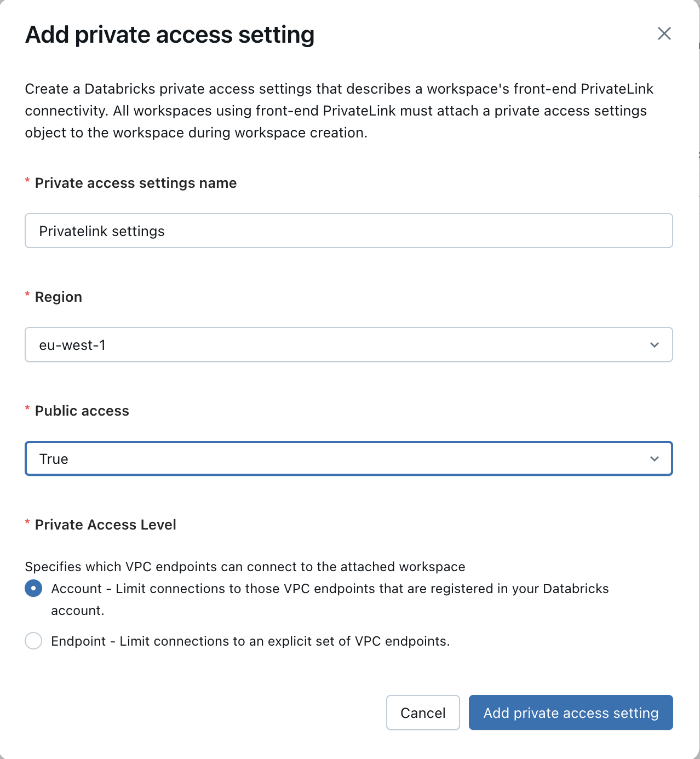This screenshot has width=700, height=759.
Task: Enable the Account private access level option
Action: coord(33,588)
